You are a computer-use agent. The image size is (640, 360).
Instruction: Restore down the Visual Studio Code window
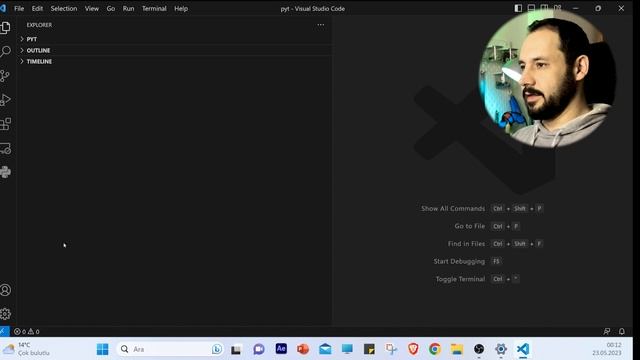click(598, 8)
